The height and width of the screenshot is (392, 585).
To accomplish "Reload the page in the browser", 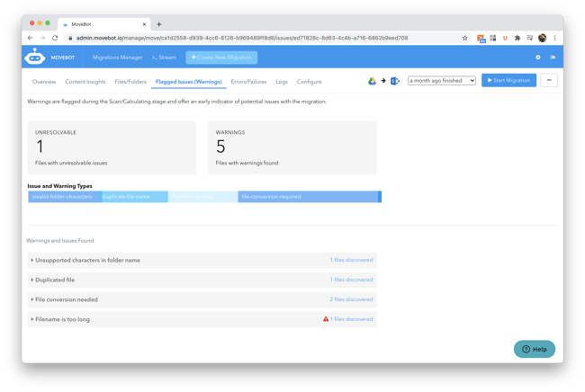I will 56,38.
